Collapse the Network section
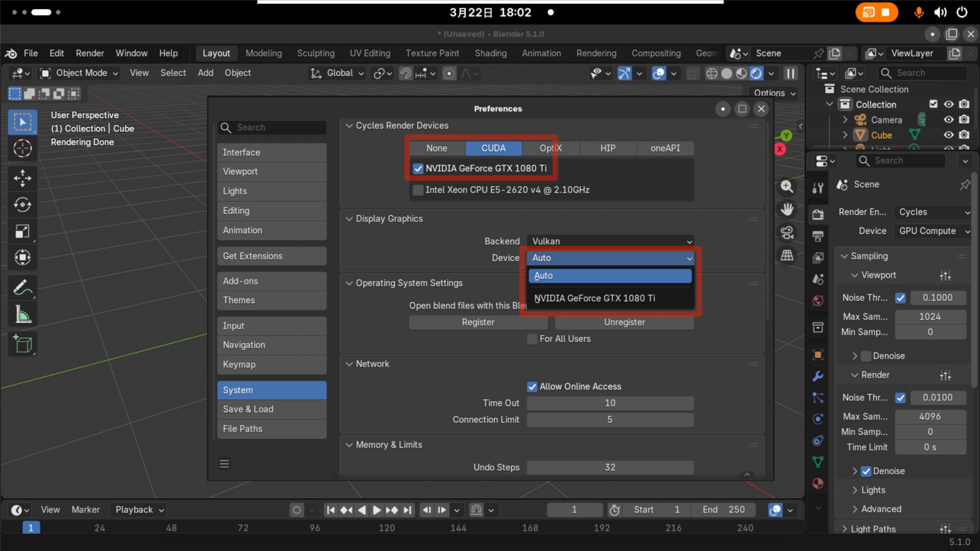Screen dimensions: 980x551 pos(349,364)
